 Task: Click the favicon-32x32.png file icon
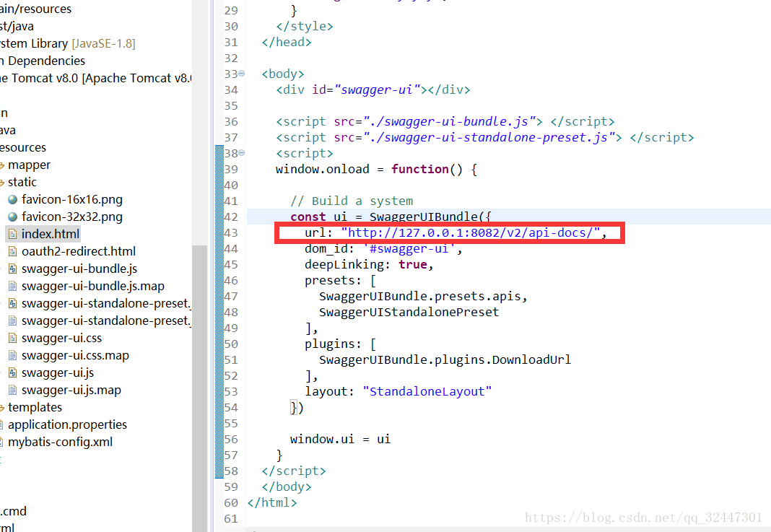pos(13,217)
